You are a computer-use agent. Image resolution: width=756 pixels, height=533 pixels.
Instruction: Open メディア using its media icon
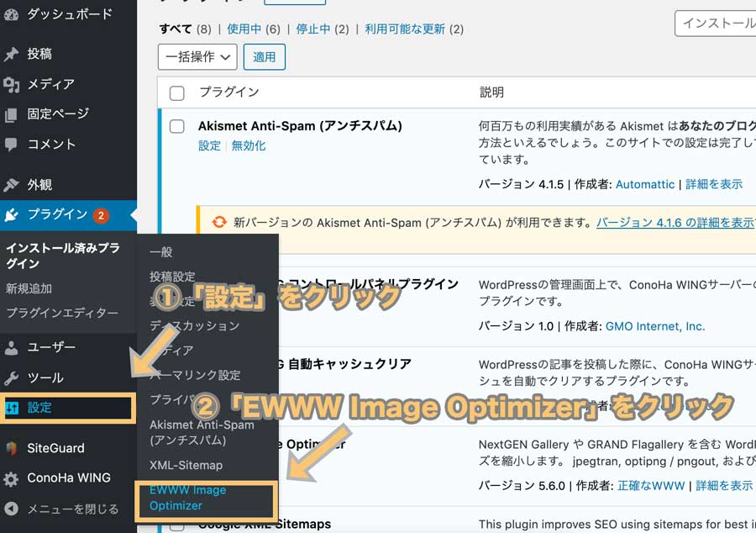click(x=11, y=85)
